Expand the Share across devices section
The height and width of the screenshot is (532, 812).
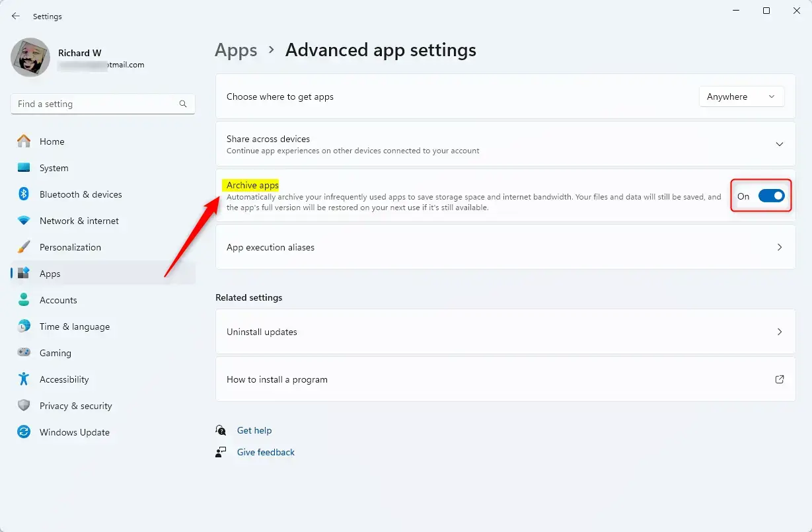click(x=779, y=144)
